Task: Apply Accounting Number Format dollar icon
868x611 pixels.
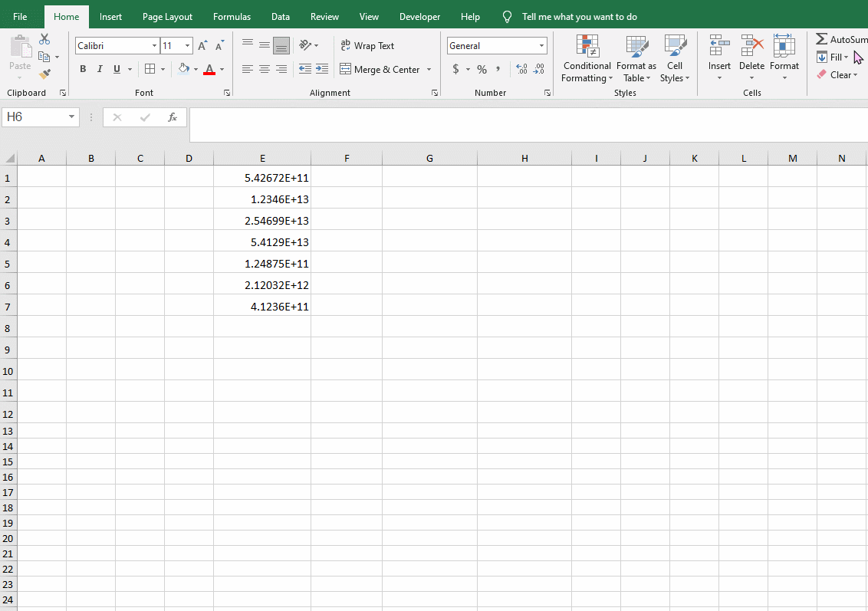Action: coord(455,69)
